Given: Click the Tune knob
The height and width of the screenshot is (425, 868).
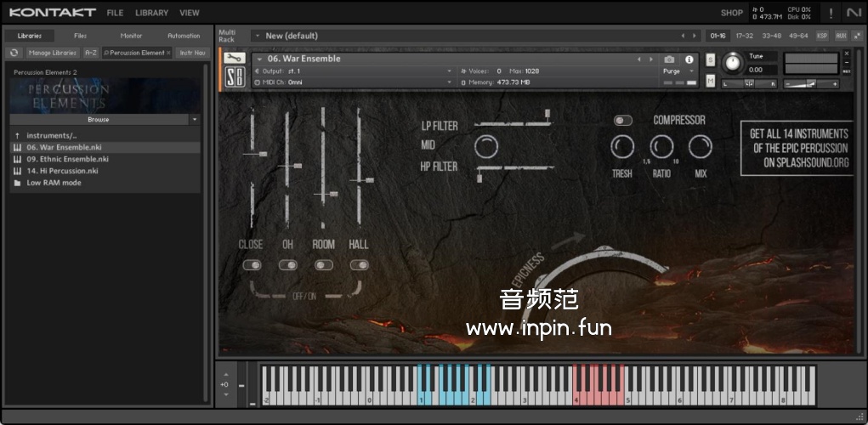Looking at the screenshot, I should click(x=733, y=63).
